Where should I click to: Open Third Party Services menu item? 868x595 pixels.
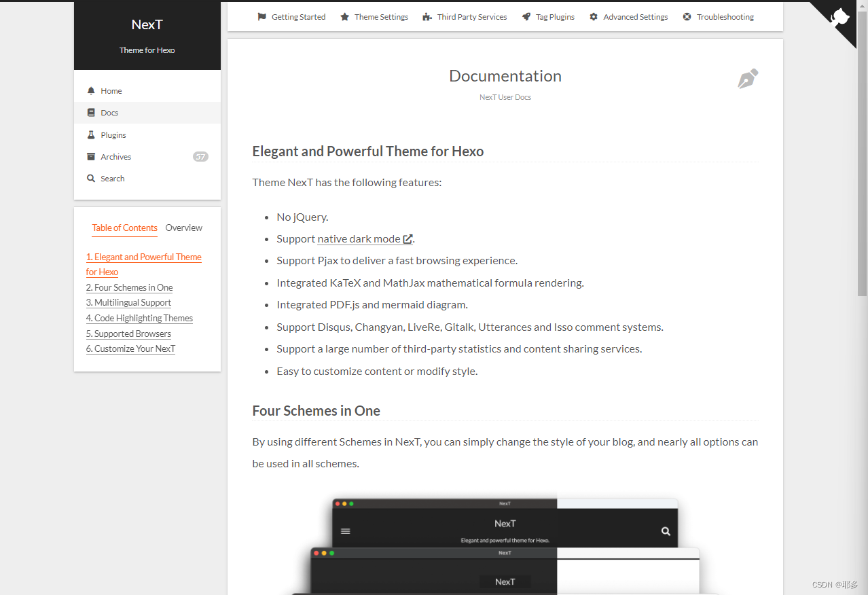pyautogui.click(x=465, y=17)
